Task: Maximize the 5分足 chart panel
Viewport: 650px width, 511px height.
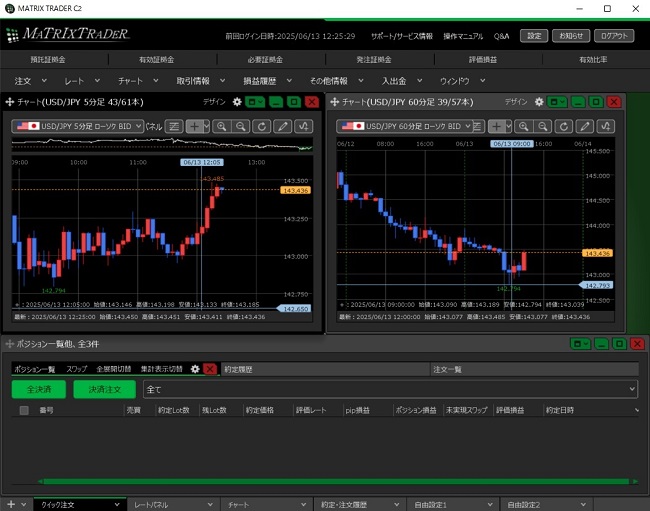Action: click(x=294, y=102)
